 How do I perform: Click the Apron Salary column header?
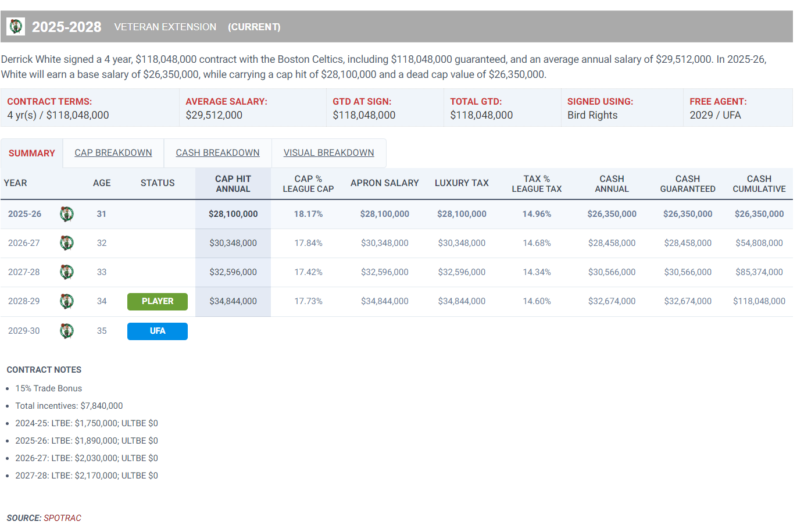(x=384, y=183)
